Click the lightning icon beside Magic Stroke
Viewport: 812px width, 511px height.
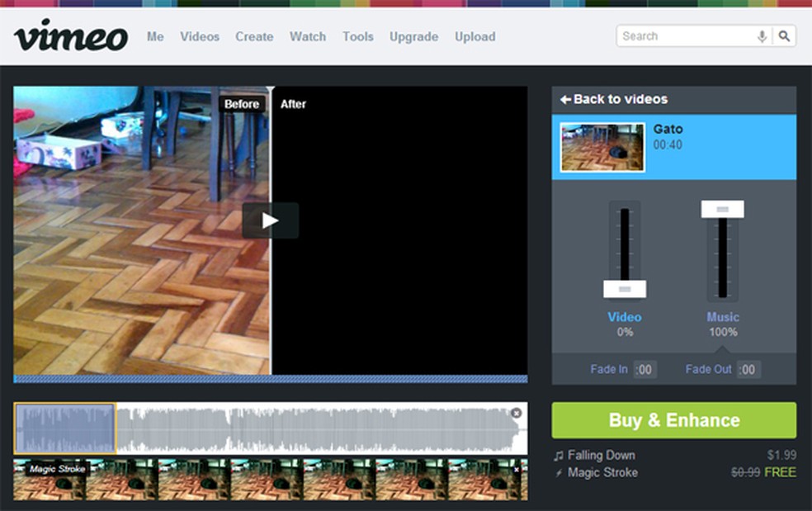tap(557, 472)
